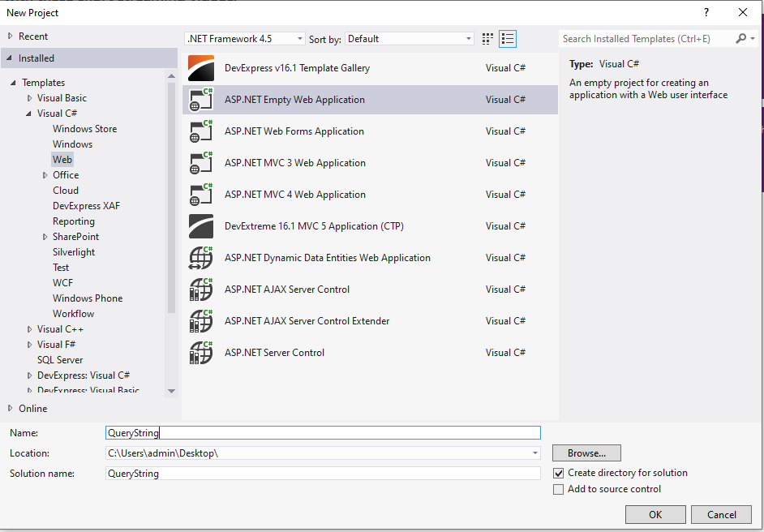764x532 pixels.
Task: Collapse the Visual C# node arrow
Action: 29,114
